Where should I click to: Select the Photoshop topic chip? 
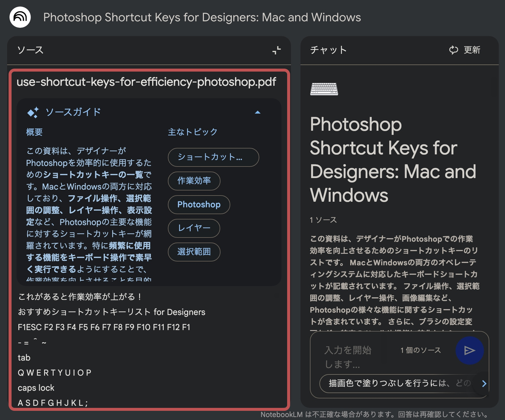(199, 205)
